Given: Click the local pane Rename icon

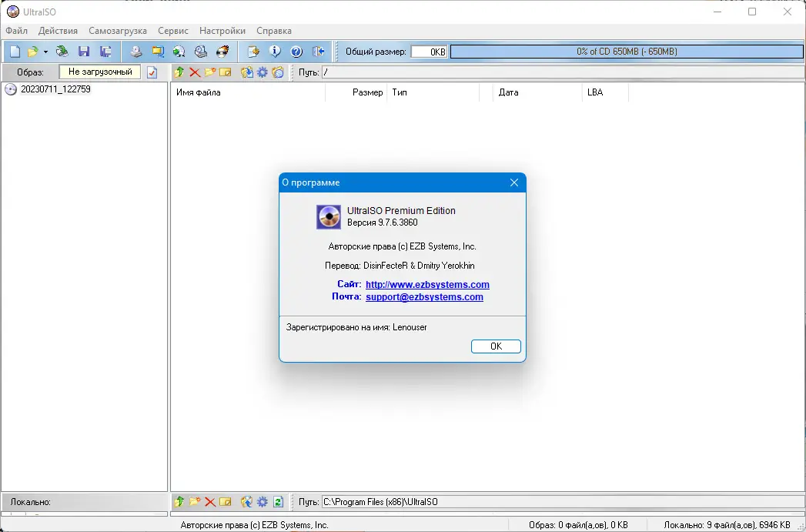Looking at the screenshot, I should (225, 502).
